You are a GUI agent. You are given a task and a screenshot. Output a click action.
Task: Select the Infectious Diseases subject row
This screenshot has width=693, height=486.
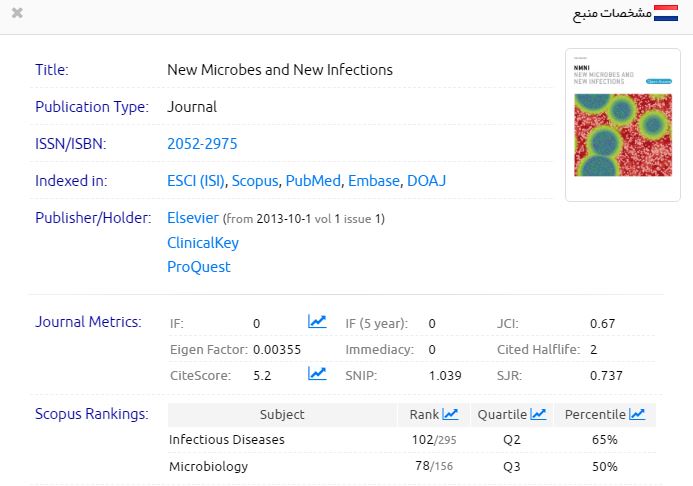pyautogui.click(x=227, y=440)
